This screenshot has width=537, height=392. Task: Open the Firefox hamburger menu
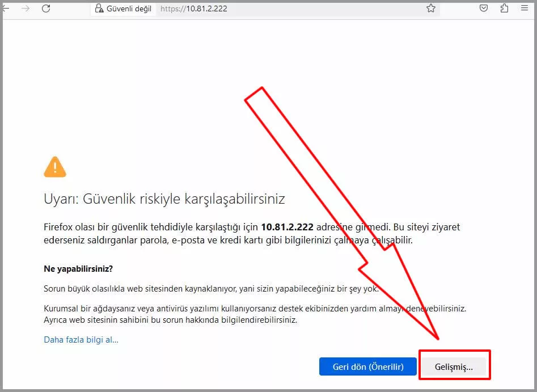[525, 9]
